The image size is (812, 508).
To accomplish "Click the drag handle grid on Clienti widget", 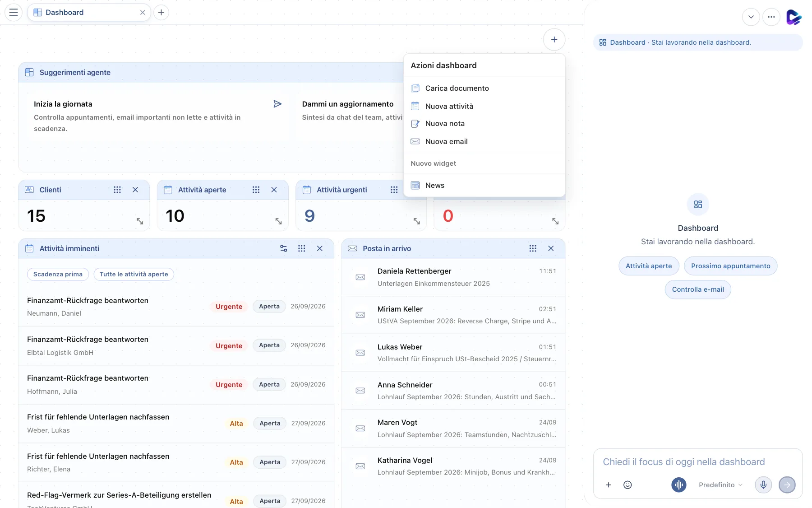I will 117,190.
